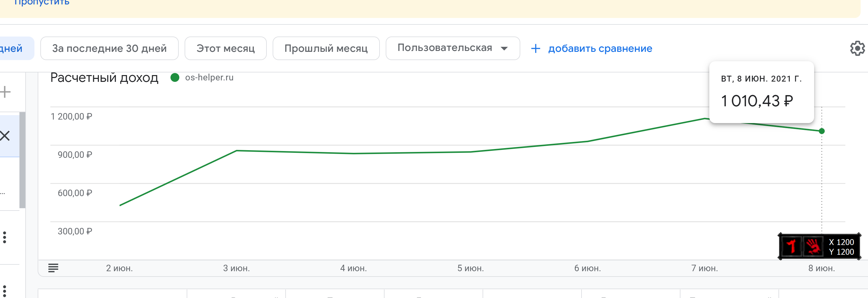This screenshot has height=298, width=868.
Task: Click the plus icon before добавить сравнение
Action: pyautogui.click(x=535, y=49)
